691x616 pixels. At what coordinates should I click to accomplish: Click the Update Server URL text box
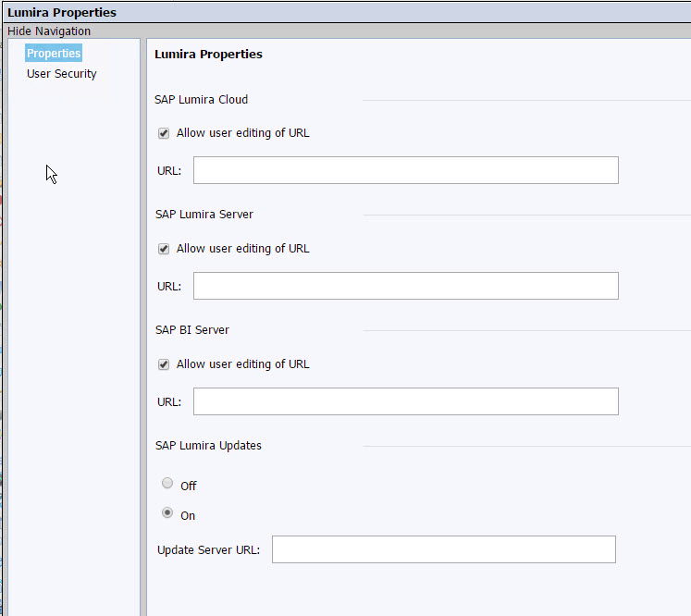[443, 549]
